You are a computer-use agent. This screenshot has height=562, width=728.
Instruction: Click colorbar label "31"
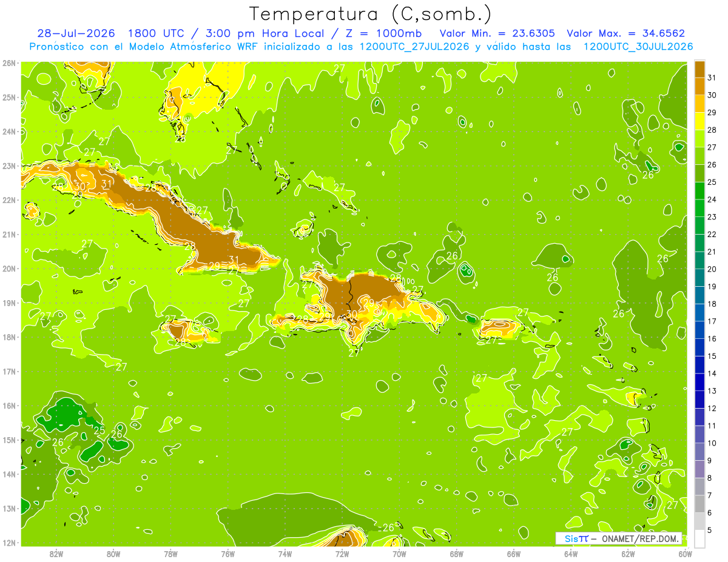pos(712,78)
